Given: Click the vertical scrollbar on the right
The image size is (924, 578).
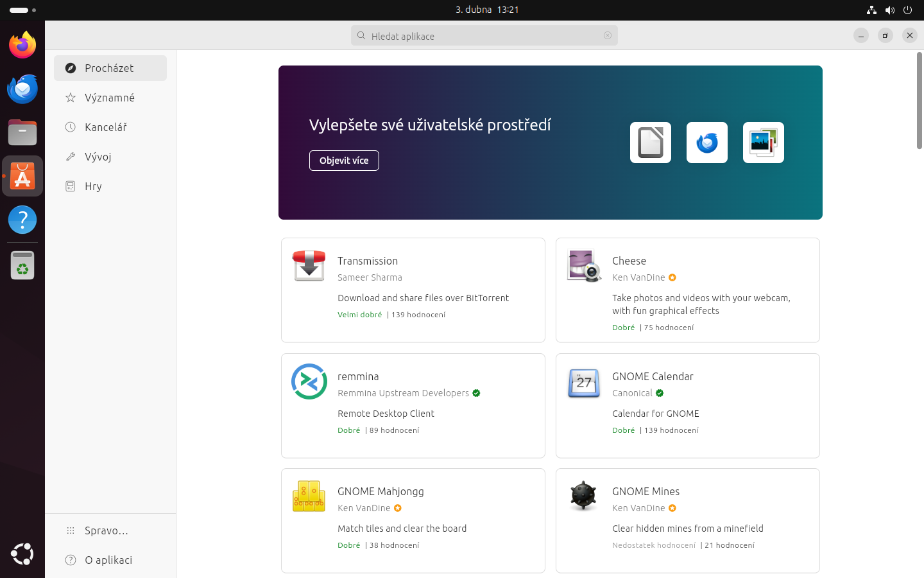Looking at the screenshot, I should click(x=919, y=101).
